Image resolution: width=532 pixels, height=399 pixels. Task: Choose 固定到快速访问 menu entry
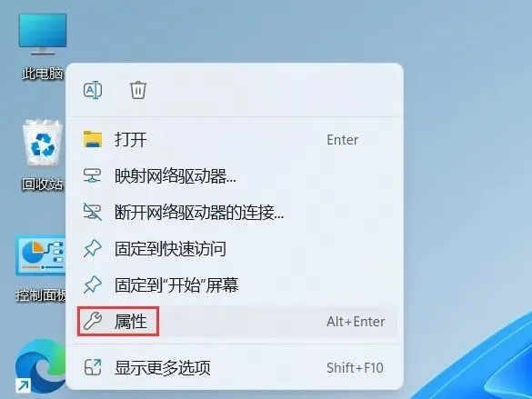click(x=234, y=249)
